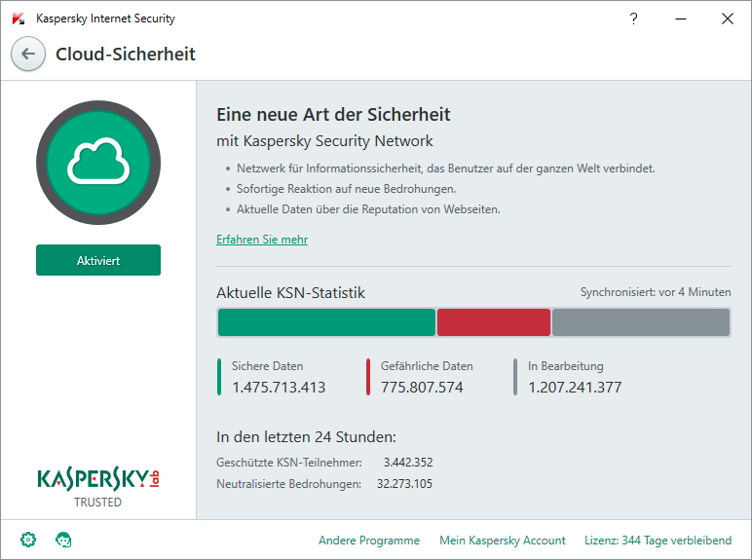Open Mein Kaspersky Account link
Image resolution: width=752 pixels, height=560 pixels.
(x=502, y=541)
